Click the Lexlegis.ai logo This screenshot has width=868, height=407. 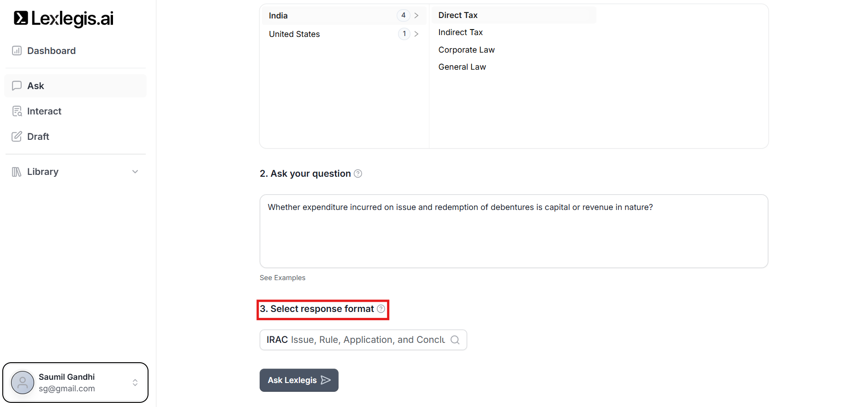click(64, 18)
